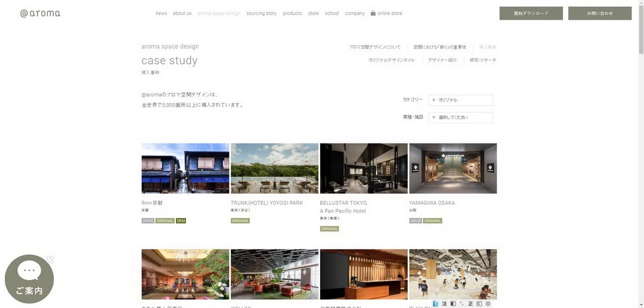Click ORIGINAL tag under BELLUSTAR TOKYO
The width and height of the screenshot is (644, 308).
pyautogui.click(x=329, y=229)
